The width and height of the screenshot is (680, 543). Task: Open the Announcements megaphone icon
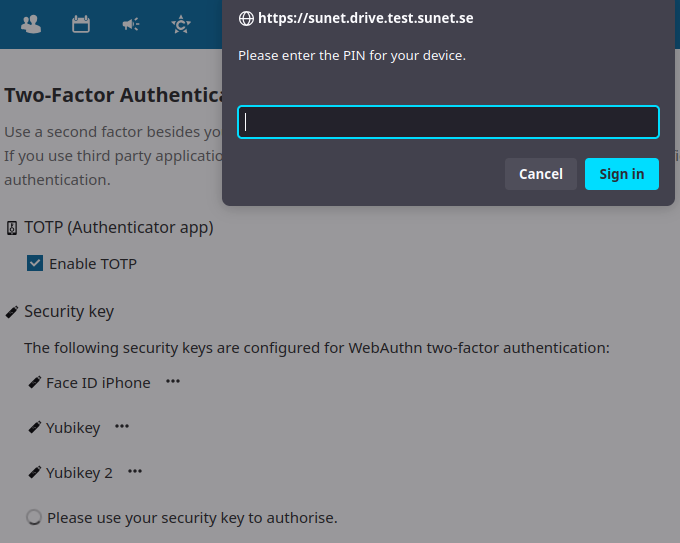pos(131,24)
